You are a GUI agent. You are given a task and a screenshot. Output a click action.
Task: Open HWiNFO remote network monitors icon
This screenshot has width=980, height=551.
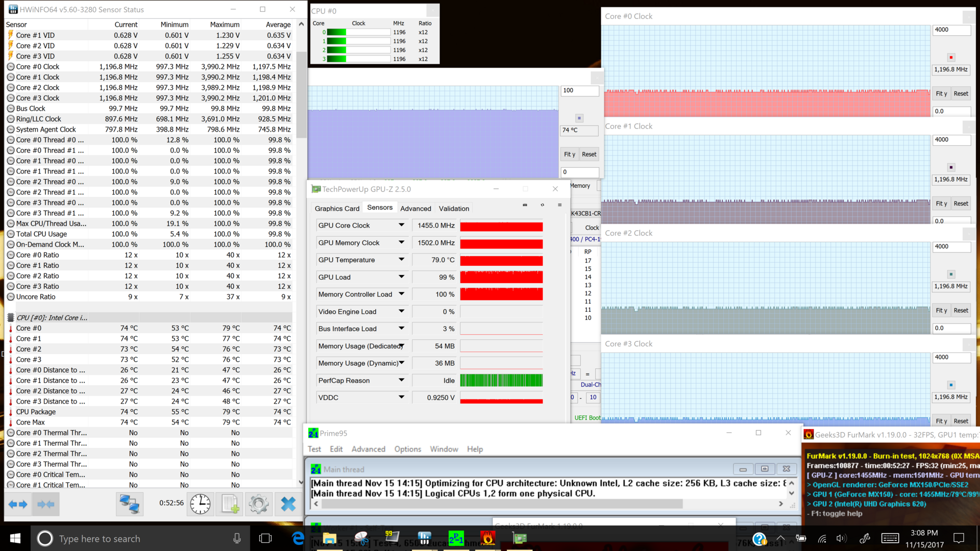coord(129,505)
